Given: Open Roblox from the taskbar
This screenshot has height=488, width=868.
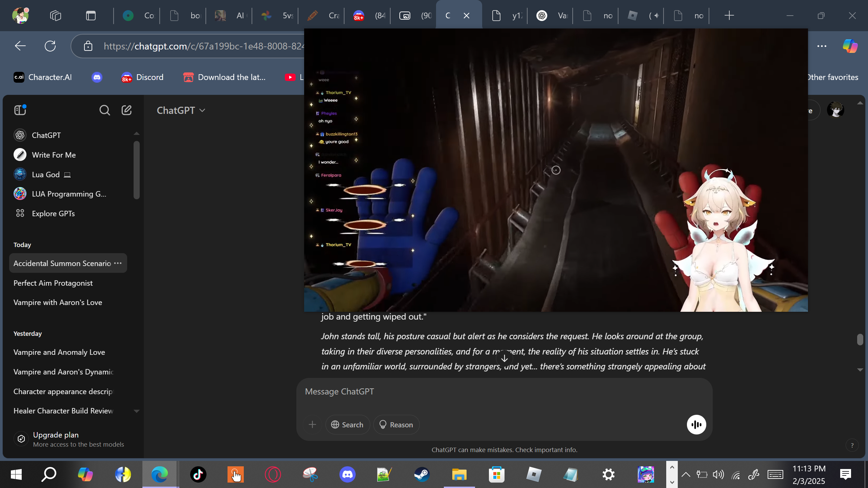Looking at the screenshot, I should click(x=534, y=474).
